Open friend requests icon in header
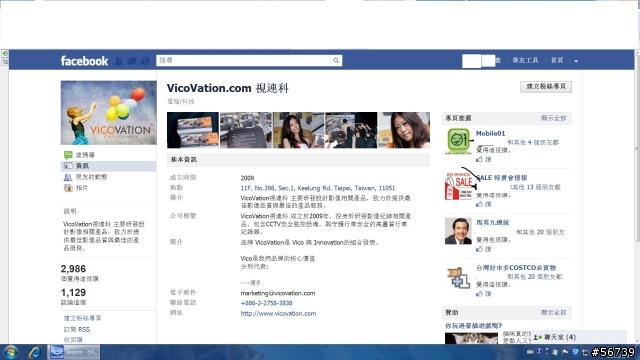This screenshot has height=360, width=640. coord(119,61)
